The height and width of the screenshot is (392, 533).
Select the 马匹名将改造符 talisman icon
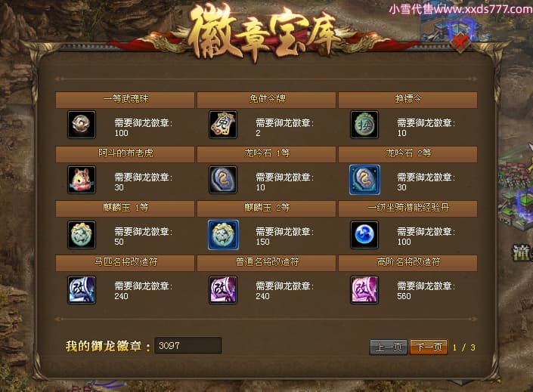pyautogui.click(x=82, y=290)
